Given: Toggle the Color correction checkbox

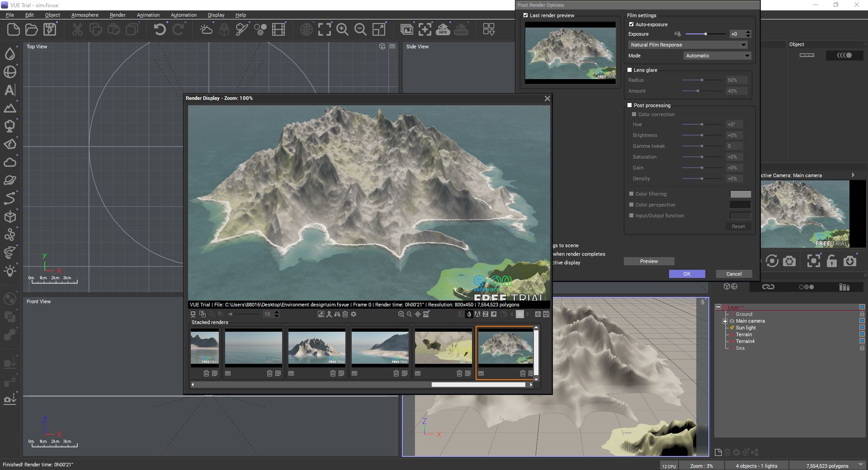Looking at the screenshot, I should coord(634,114).
